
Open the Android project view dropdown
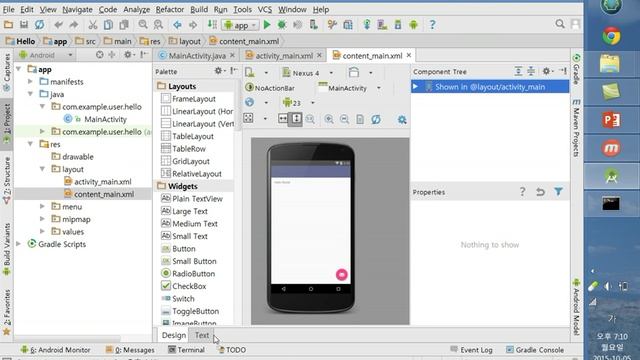click(x=45, y=55)
